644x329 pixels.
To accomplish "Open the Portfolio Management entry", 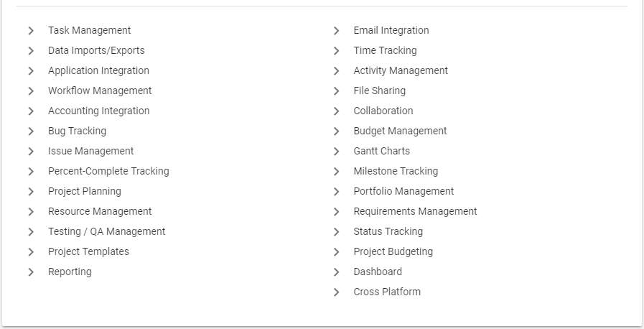I will coord(403,191).
